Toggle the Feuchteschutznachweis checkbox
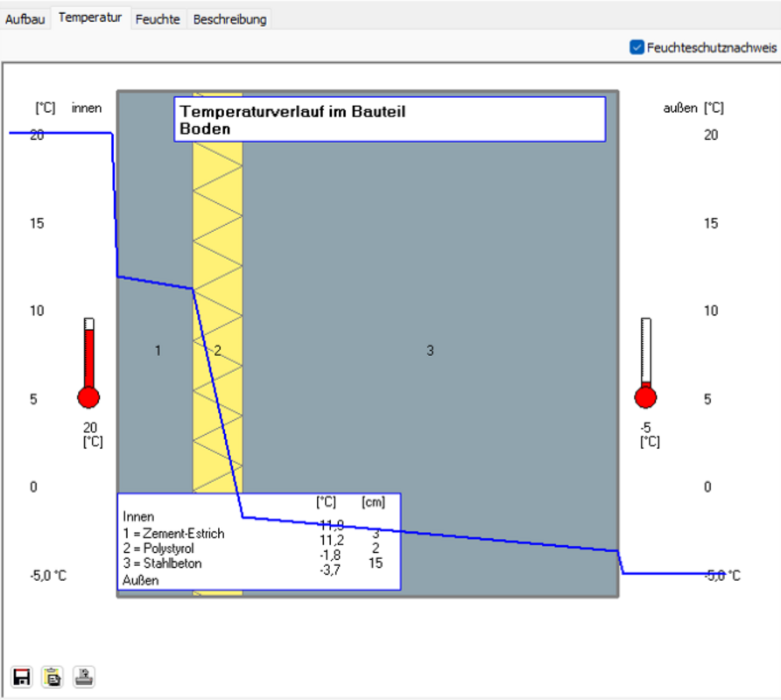 click(x=637, y=47)
